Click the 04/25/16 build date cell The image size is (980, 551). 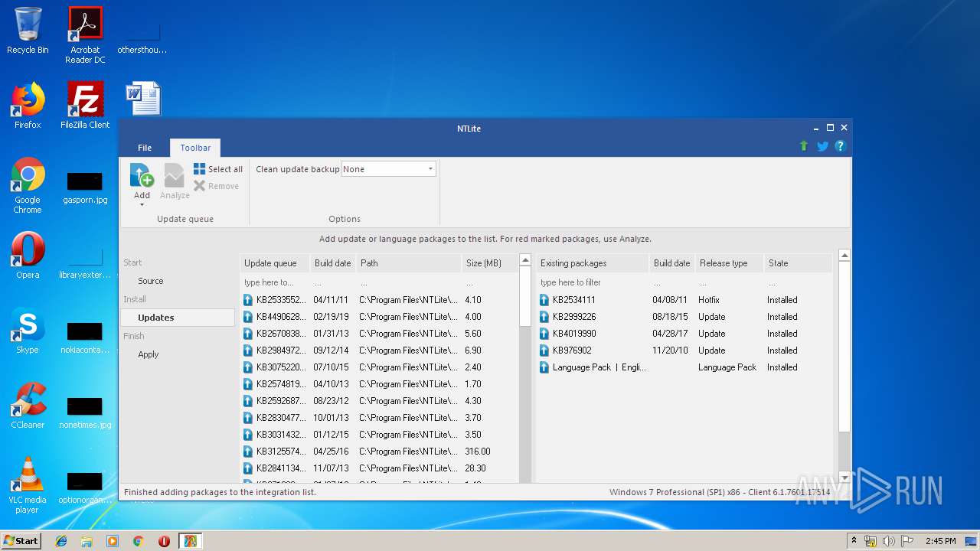tap(331, 452)
